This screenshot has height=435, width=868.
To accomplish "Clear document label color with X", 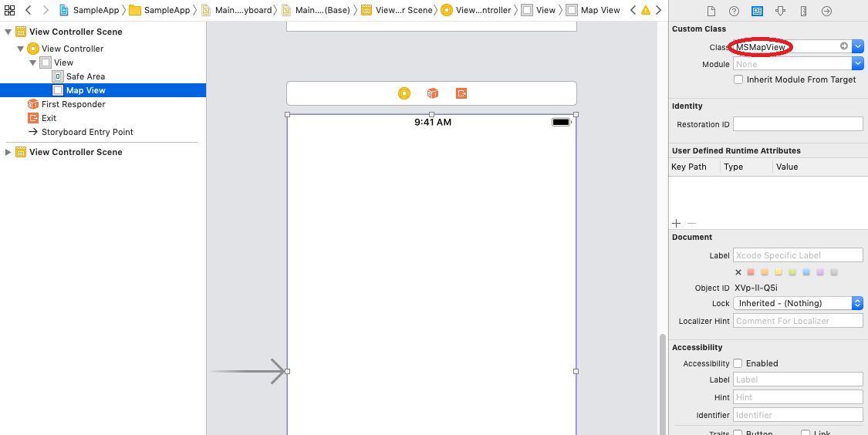I will [x=738, y=271].
